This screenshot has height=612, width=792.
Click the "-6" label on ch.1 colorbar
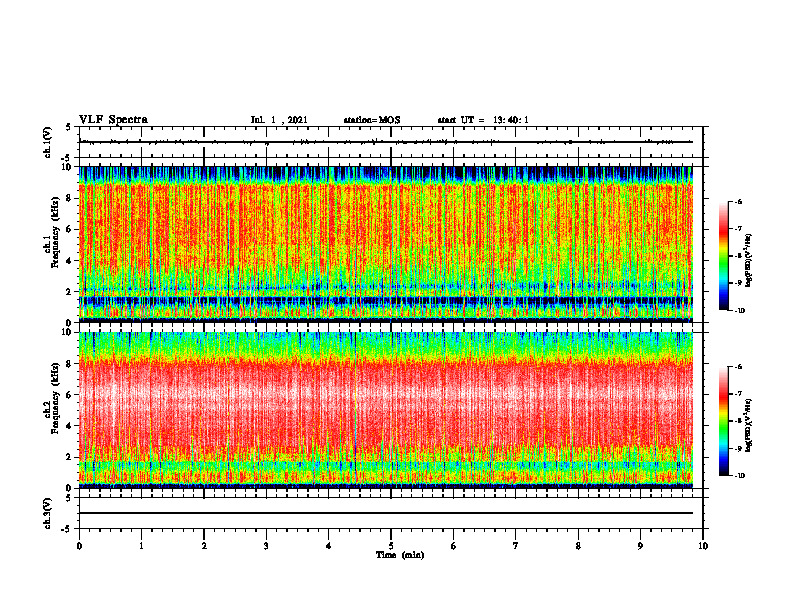coord(738,201)
